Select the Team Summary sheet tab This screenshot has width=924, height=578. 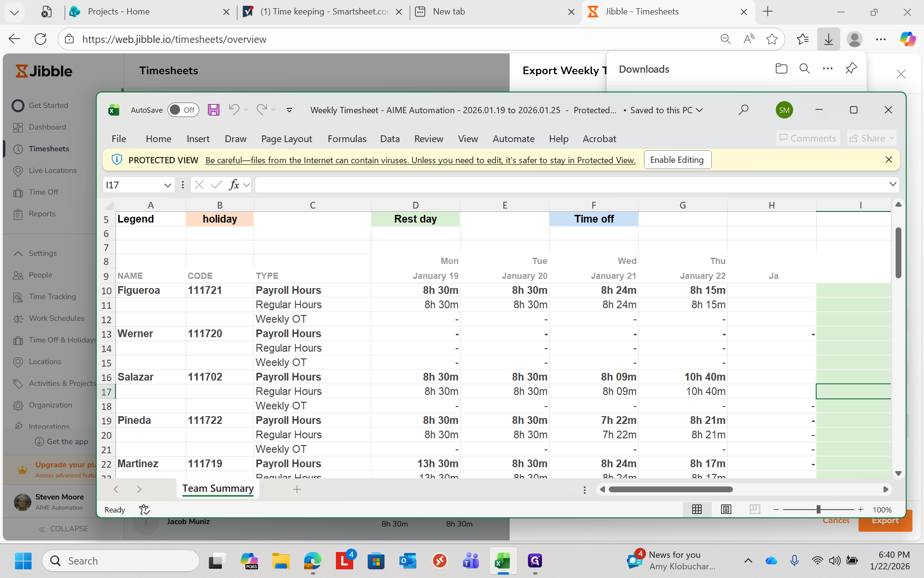click(218, 488)
